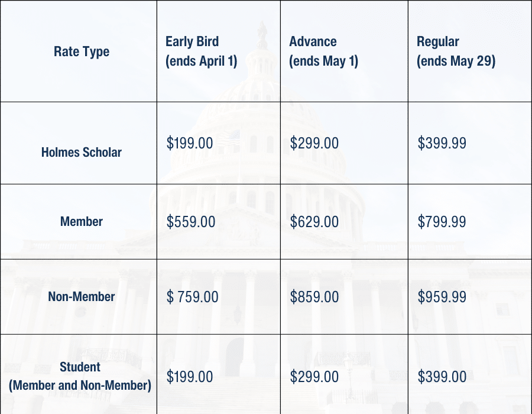Select Member advance price $629.00
The width and height of the screenshot is (532, 414).
point(314,222)
